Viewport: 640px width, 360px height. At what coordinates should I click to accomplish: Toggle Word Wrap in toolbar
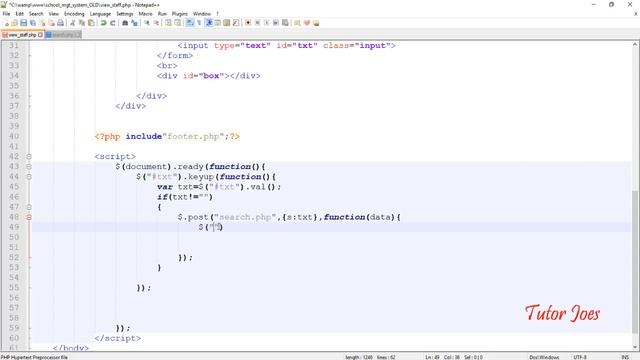pos(190,23)
